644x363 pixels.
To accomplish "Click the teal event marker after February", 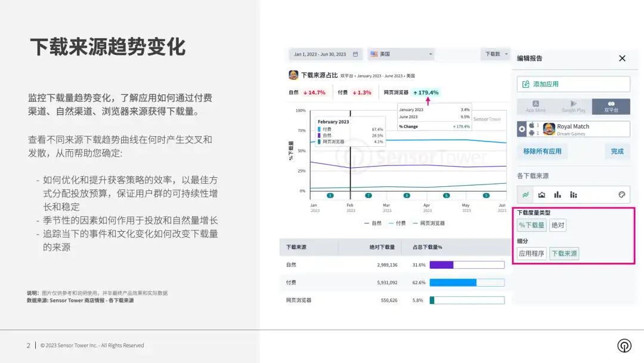I will (369, 196).
